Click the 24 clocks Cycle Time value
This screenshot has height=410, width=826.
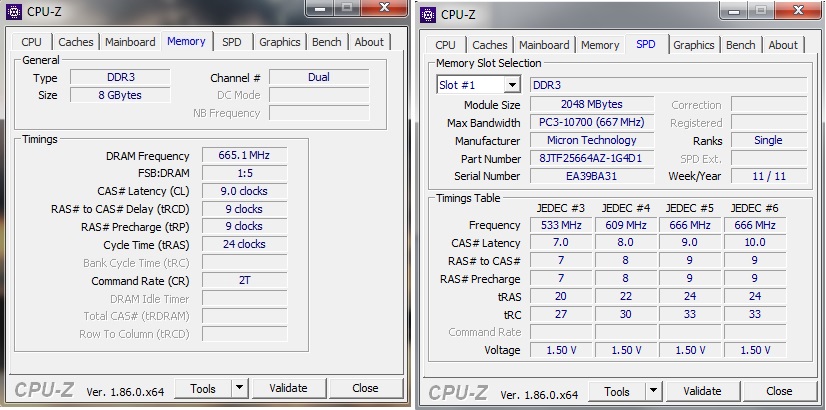point(244,245)
